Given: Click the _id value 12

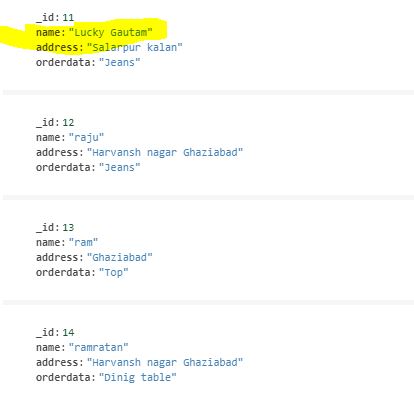Looking at the screenshot, I should tap(68, 122).
